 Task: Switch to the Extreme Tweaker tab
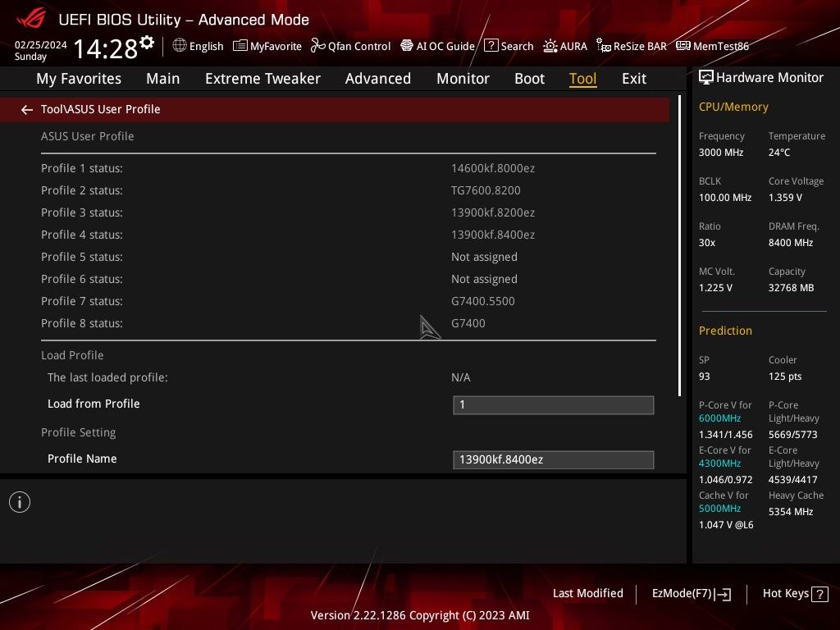[262, 79]
